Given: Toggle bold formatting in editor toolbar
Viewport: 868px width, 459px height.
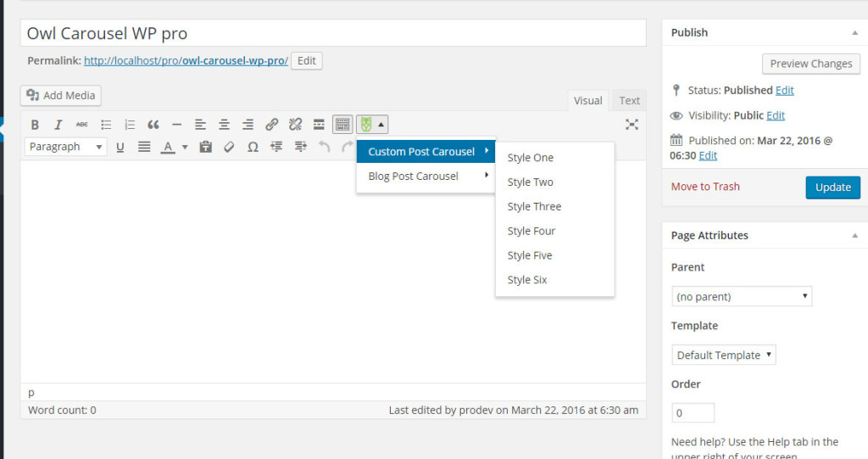Looking at the screenshot, I should pyautogui.click(x=35, y=125).
